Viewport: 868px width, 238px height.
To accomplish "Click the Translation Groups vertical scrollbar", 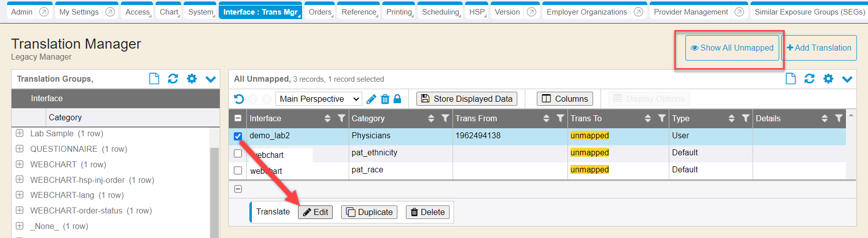I will 214,190.
